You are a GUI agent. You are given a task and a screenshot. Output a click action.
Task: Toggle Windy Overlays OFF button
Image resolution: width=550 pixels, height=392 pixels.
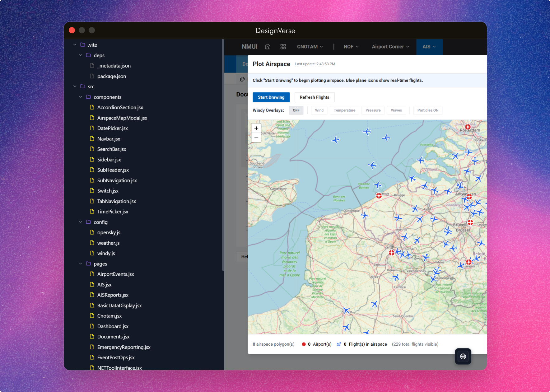296,110
